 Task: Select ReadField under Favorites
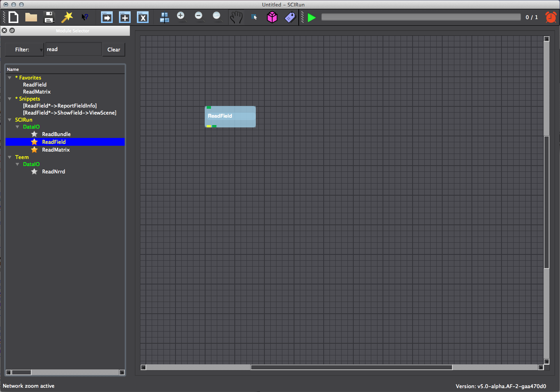tap(35, 85)
